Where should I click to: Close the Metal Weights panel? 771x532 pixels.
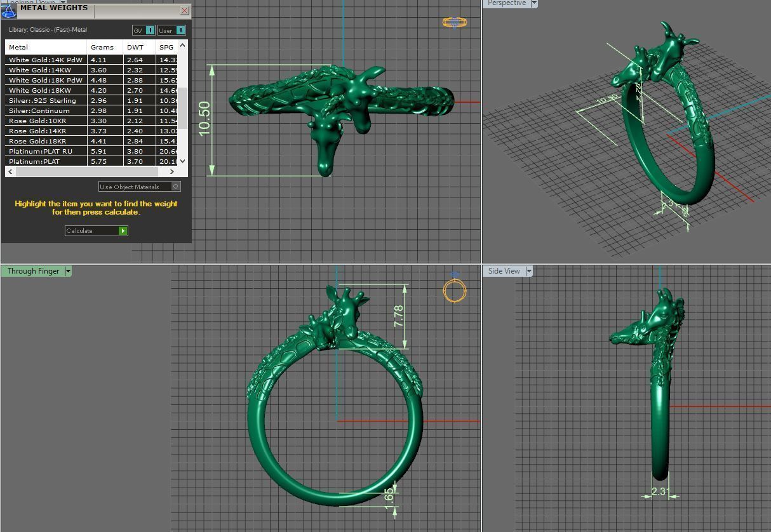click(184, 10)
